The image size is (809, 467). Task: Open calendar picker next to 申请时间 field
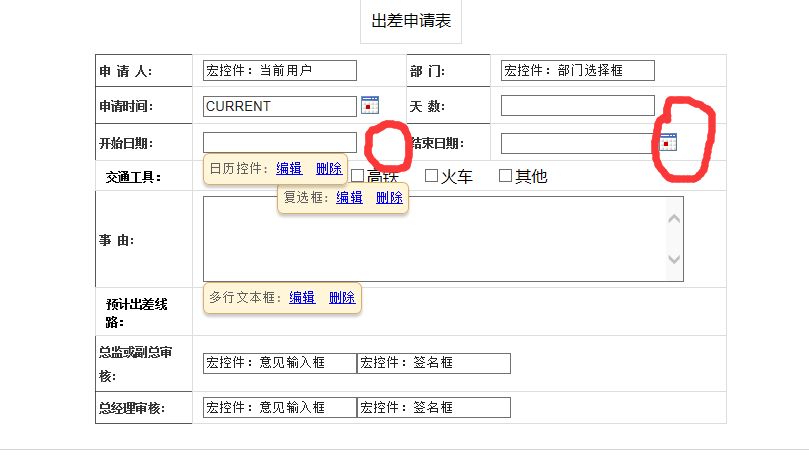(369, 105)
